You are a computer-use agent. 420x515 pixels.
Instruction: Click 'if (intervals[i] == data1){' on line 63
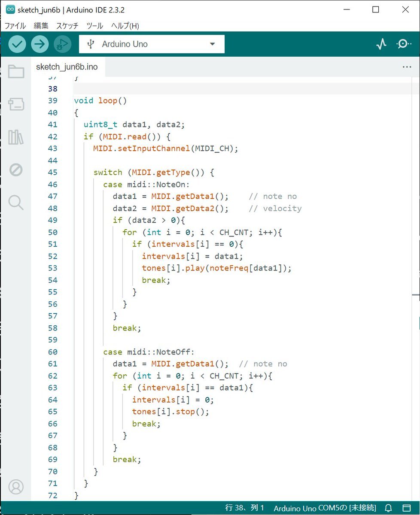[x=188, y=388]
